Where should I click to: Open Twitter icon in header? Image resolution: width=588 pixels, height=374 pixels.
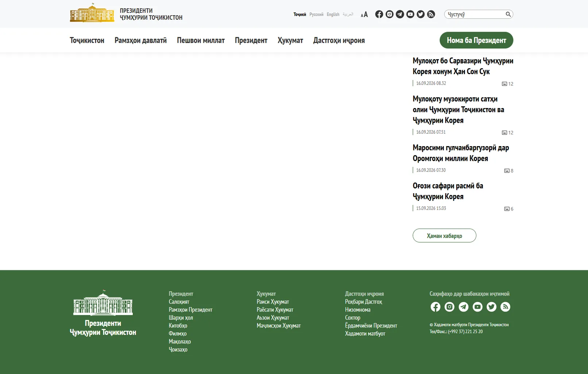click(421, 14)
